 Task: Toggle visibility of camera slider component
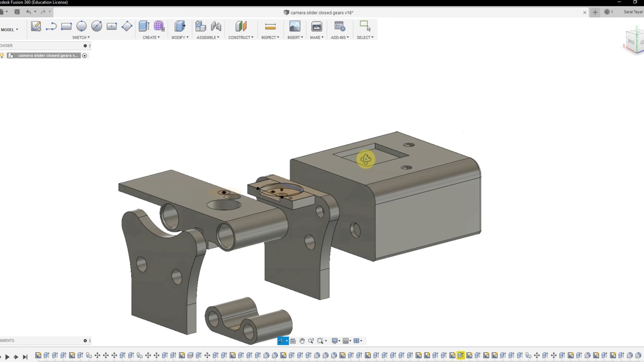pos(2,56)
